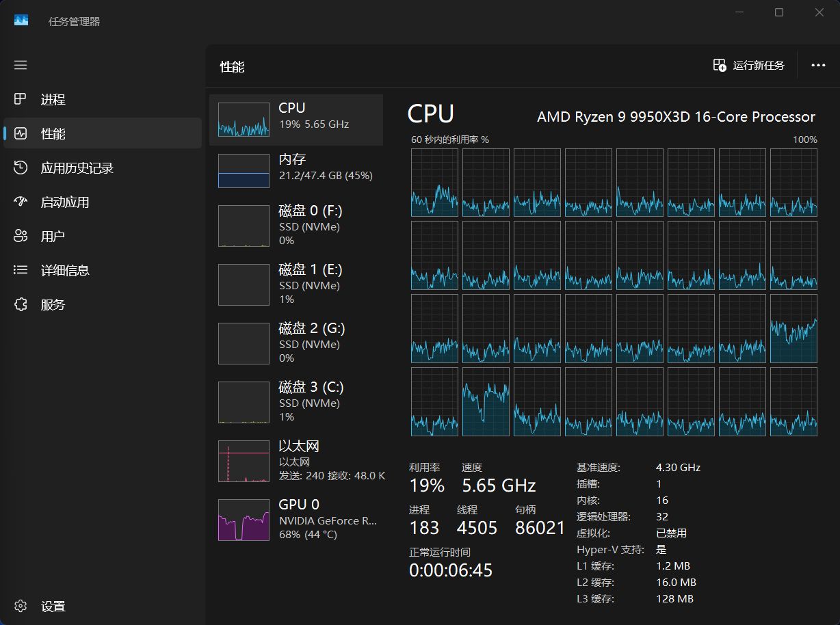Click the first logical processor graph
Image resolution: width=840 pixels, height=625 pixels.
[x=434, y=183]
